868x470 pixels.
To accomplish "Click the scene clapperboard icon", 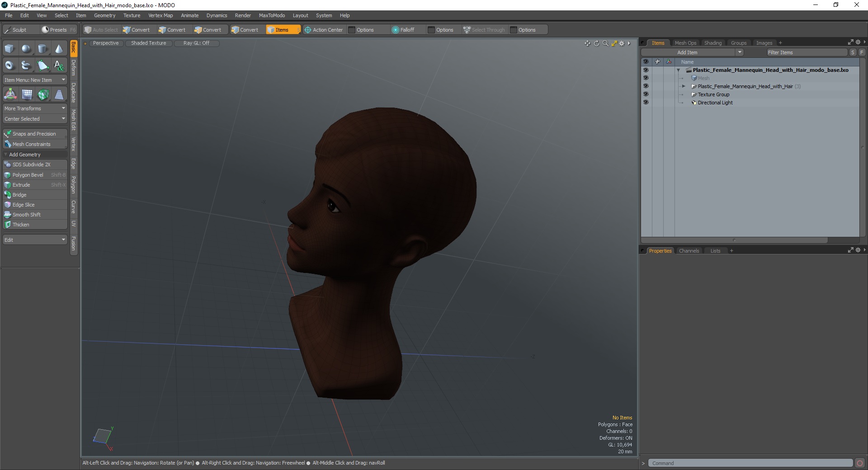I will [x=689, y=70].
